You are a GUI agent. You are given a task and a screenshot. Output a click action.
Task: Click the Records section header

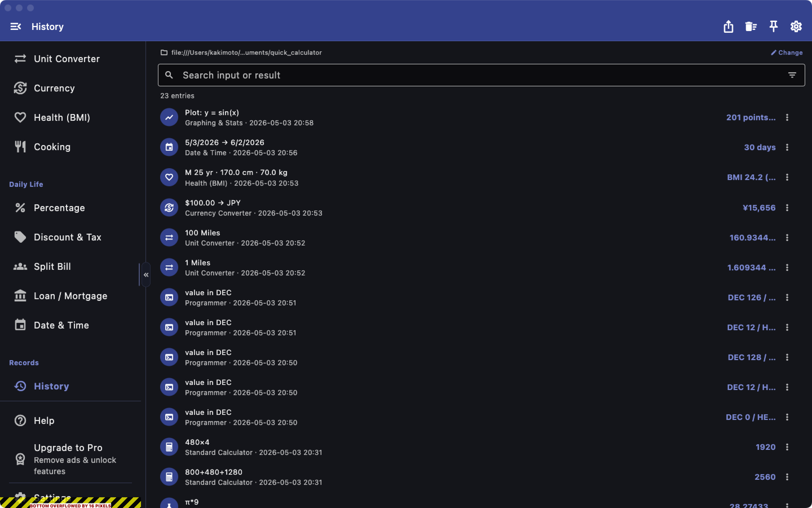24,363
